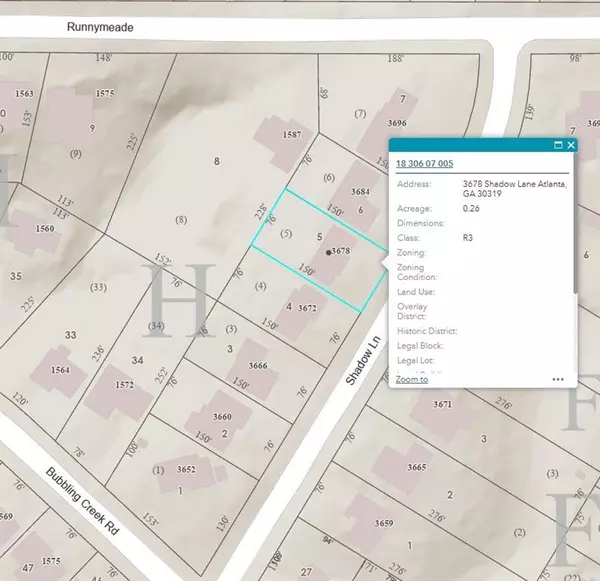Maximize the parcel info popup
Image resolution: width=600 pixels, height=581 pixels.
point(557,145)
